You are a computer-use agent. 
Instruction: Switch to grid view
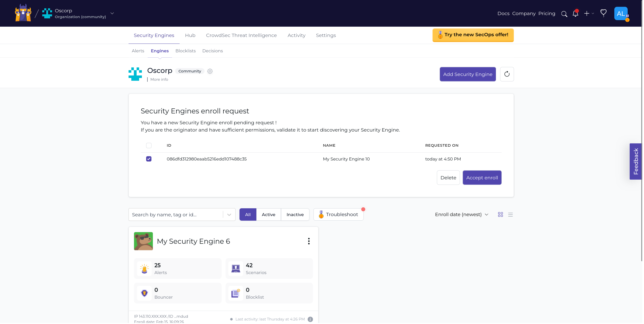[500, 215]
